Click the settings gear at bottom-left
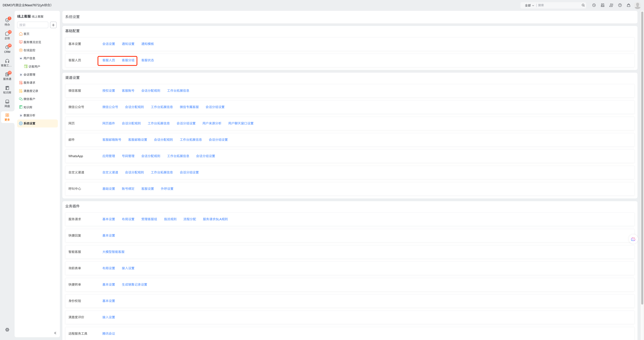Viewport: 644px width, 340px height. click(7, 330)
